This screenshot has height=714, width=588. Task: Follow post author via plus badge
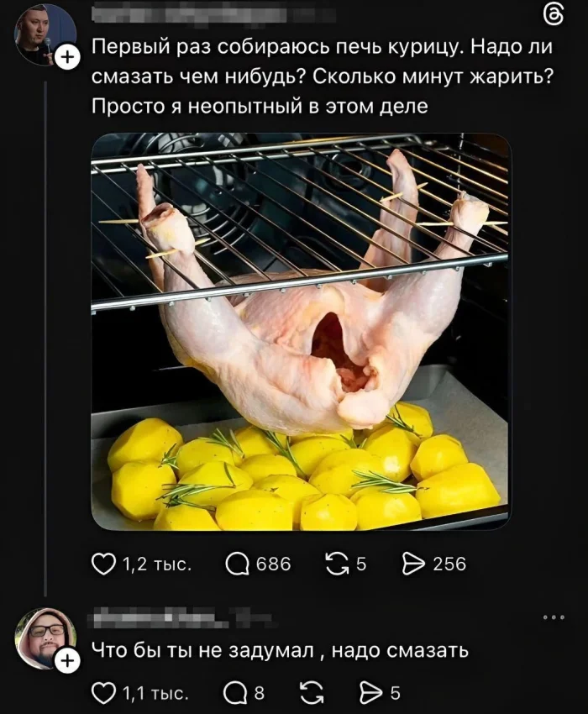tap(67, 58)
